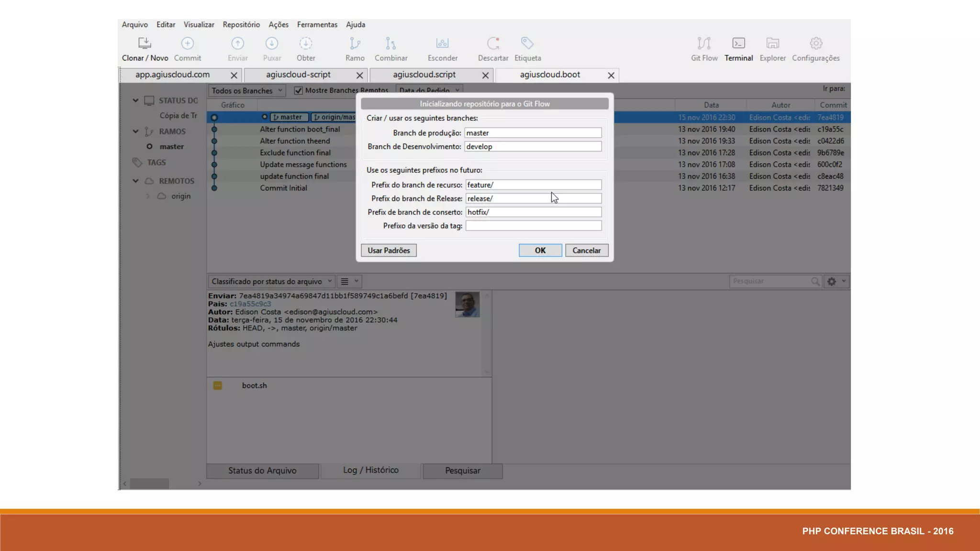Click the Prefixo da versão da tag field
The width and height of the screenshot is (980, 551).
tap(533, 226)
